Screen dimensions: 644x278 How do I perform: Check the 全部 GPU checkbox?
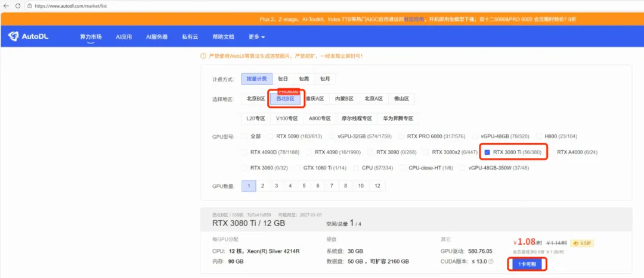coord(245,136)
